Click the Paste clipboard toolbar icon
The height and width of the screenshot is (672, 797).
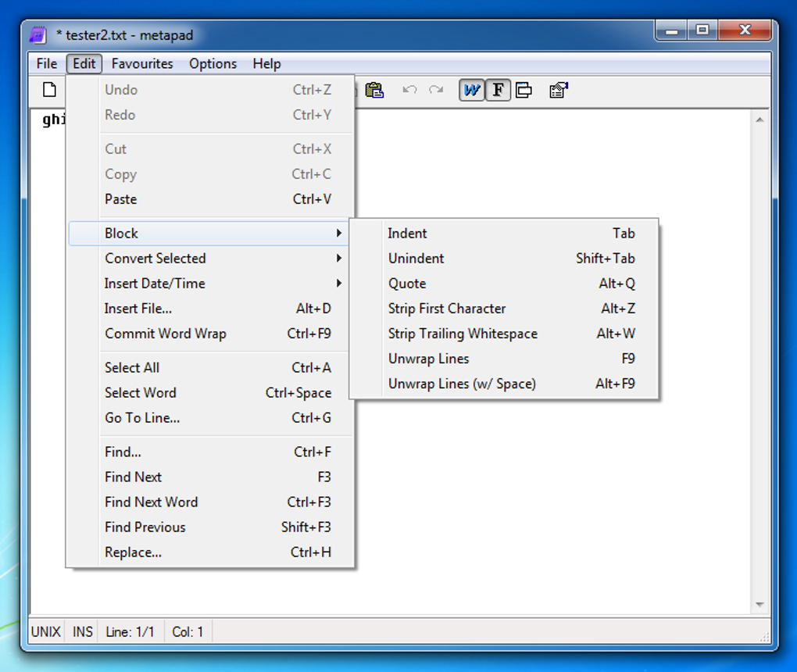point(374,90)
